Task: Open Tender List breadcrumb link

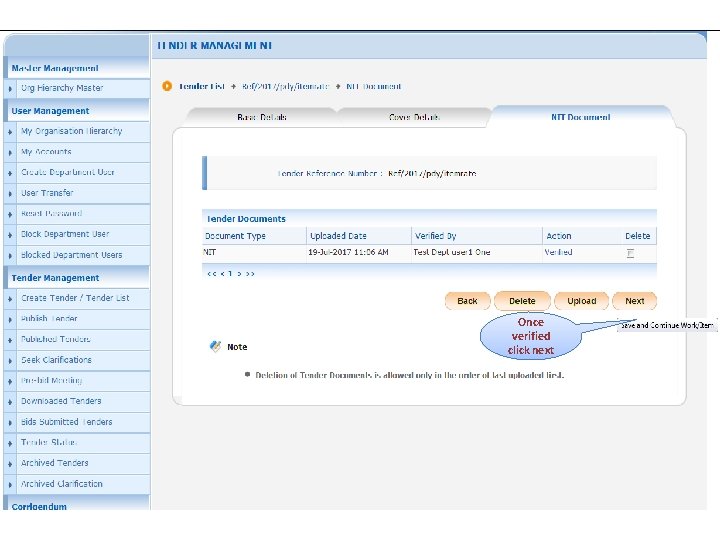Action: tap(202, 86)
